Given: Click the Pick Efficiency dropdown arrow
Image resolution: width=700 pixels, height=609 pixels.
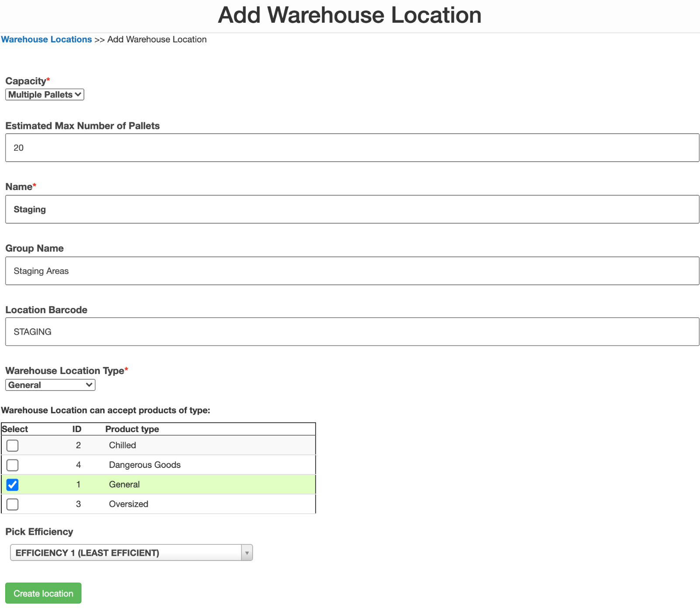Looking at the screenshot, I should pyautogui.click(x=247, y=552).
